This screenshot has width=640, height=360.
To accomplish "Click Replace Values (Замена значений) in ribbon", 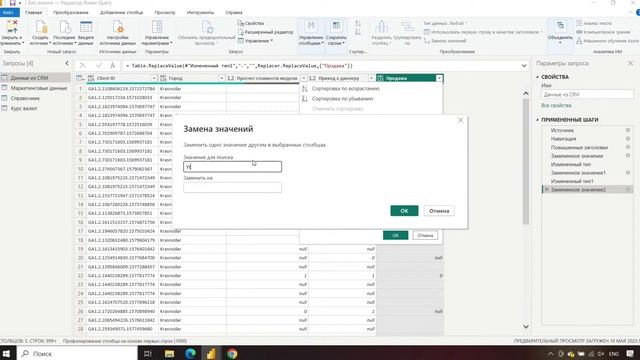I will tap(445, 41).
